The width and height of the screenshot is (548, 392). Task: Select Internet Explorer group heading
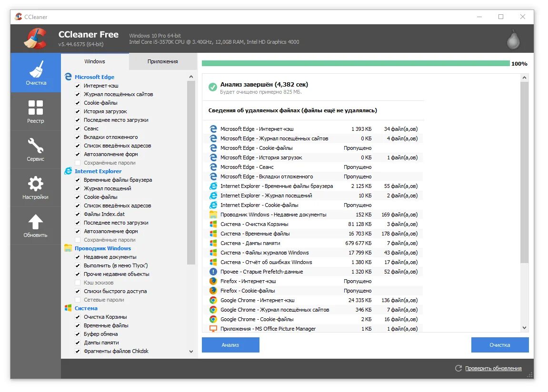point(98,171)
